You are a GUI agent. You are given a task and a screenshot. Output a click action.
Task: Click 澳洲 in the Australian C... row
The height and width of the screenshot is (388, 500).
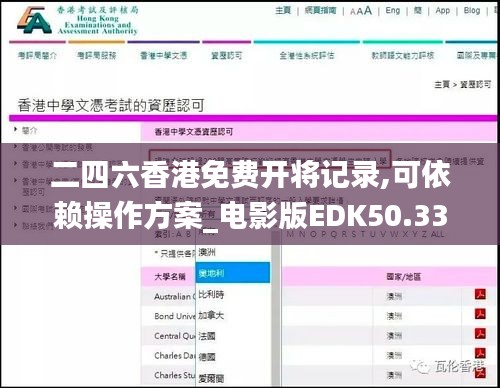[394, 296]
